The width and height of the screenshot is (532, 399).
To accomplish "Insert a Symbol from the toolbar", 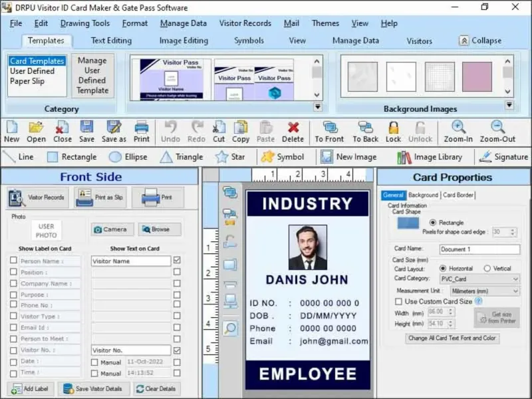I will pyautogui.click(x=283, y=157).
